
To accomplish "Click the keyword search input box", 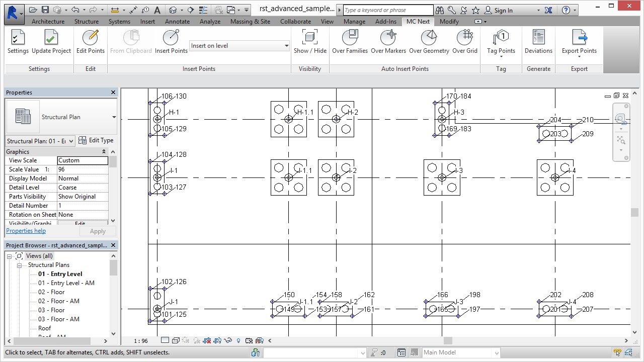I will [388, 10].
